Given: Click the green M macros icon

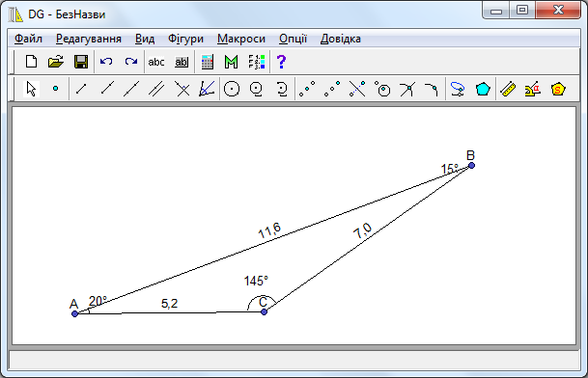Looking at the screenshot, I should [x=232, y=62].
